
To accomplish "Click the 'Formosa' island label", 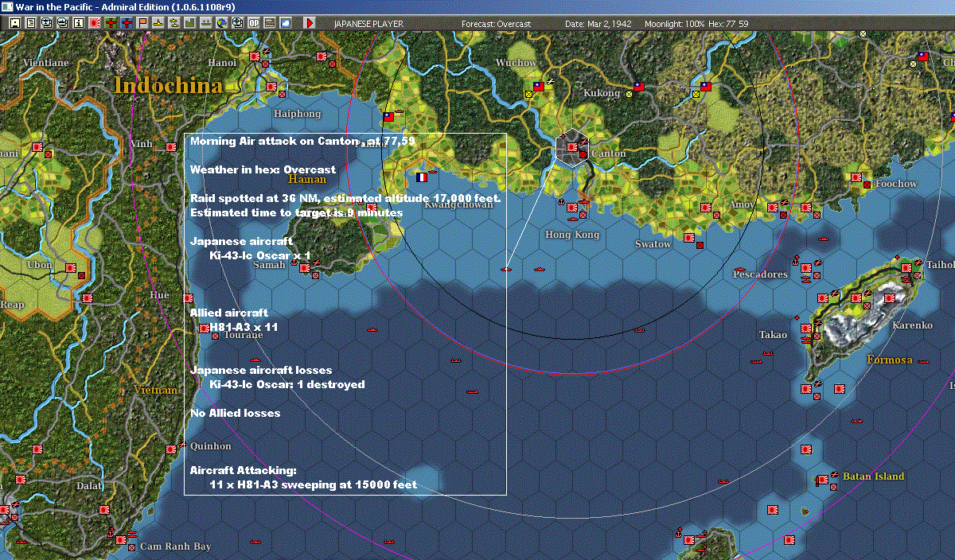I will (890, 360).
